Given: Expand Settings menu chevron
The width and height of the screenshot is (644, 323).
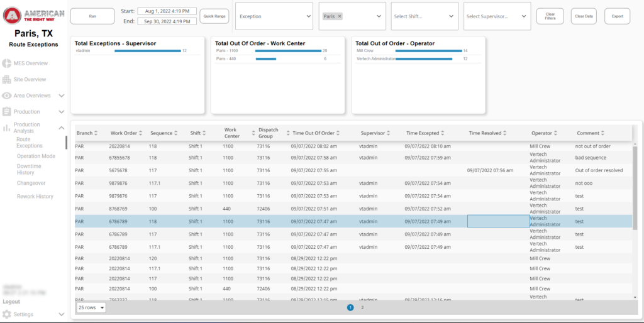Looking at the screenshot, I should click(61, 314).
